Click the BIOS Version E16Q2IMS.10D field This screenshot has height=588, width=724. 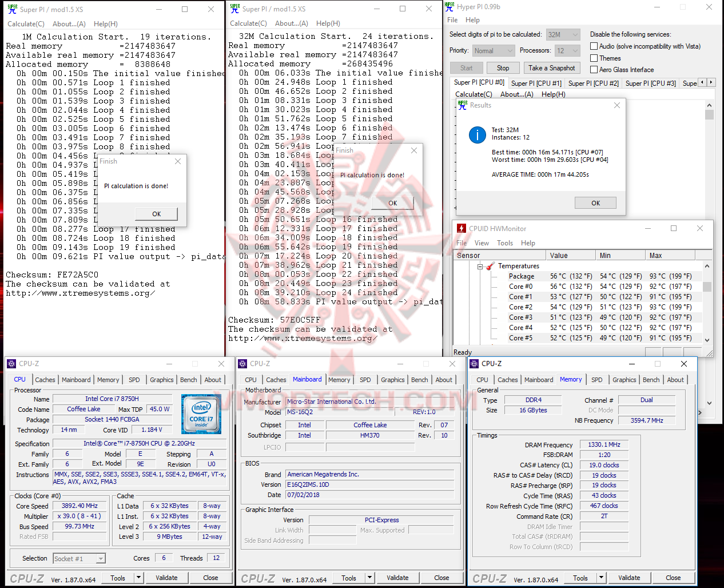pos(370,484)
